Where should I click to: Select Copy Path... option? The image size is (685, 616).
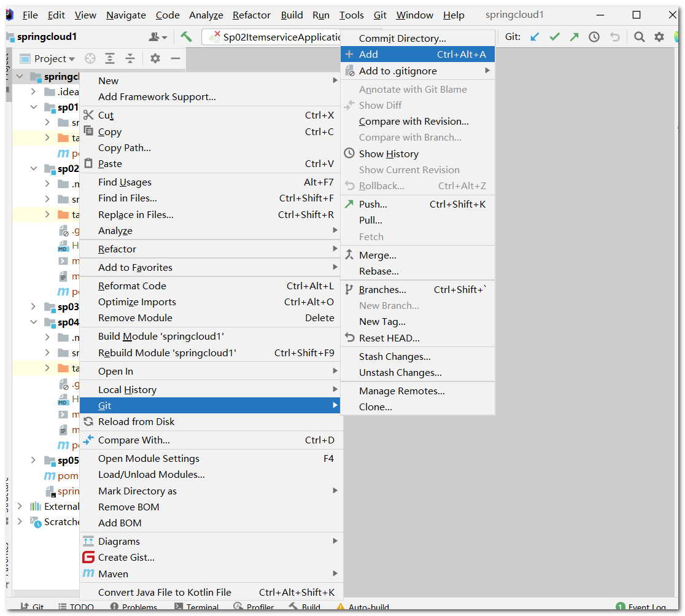(x=211, y=148)
